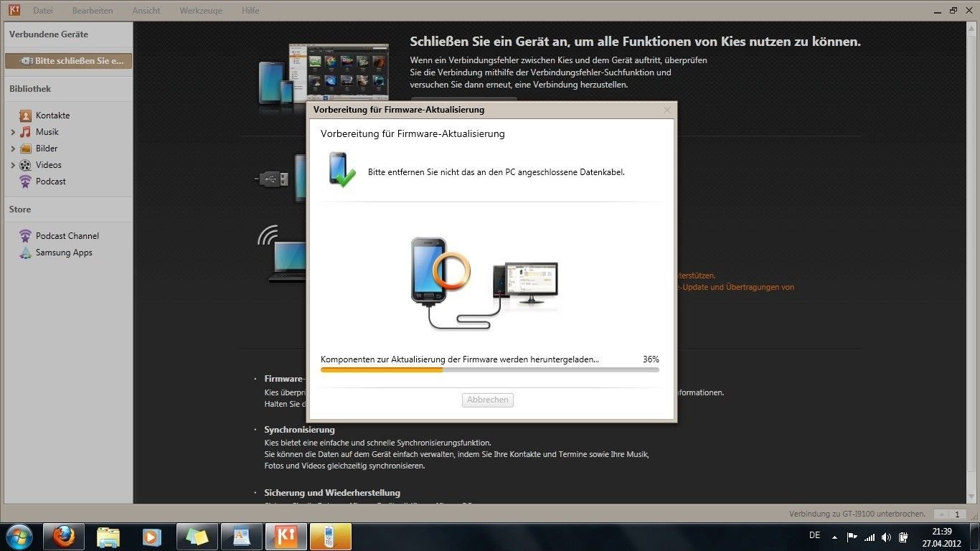Click the DE language indicator
The image size is (980, 551).
pos(814,535)
